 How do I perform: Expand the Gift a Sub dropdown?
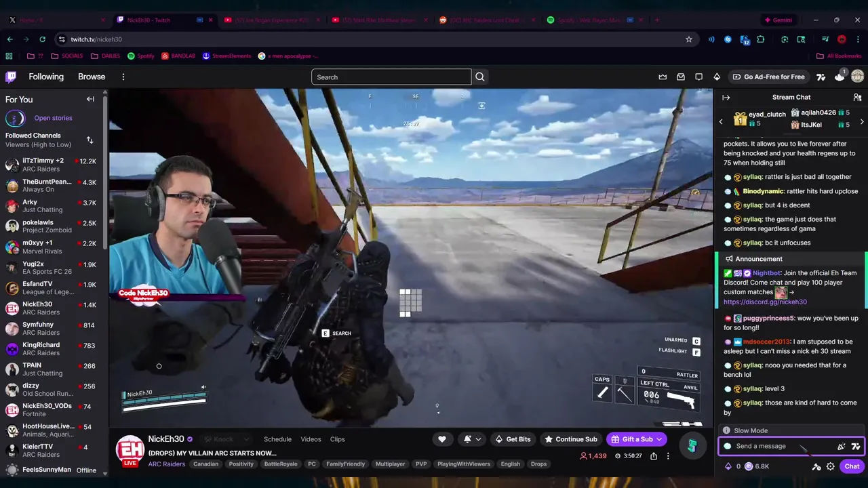tap(659, 439)
